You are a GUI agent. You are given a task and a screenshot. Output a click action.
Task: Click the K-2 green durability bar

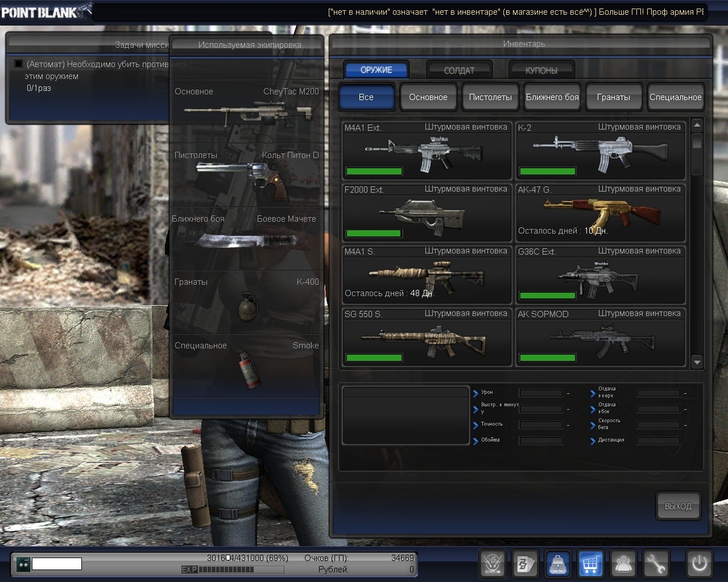pos(548,171)
